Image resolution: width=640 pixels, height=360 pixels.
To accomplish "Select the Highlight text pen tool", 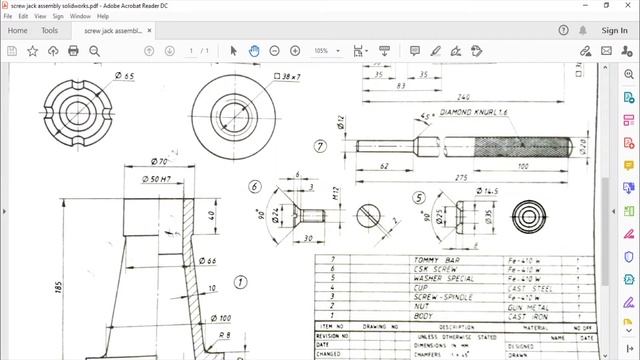I will [436, 51].
